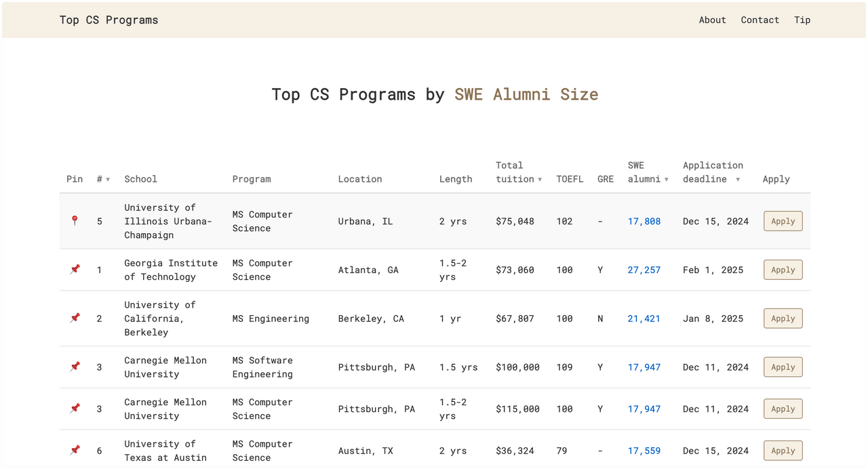
Task: Select the GRE column header
Action: 606,179
